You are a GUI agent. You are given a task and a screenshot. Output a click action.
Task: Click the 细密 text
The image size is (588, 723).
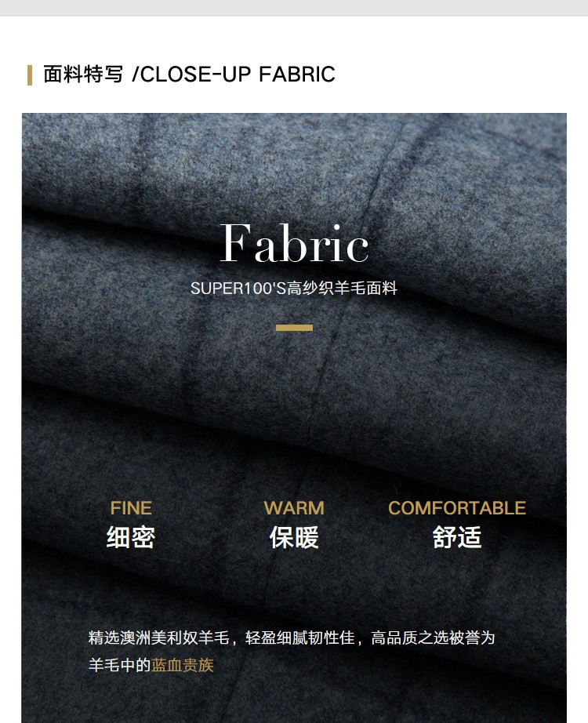tap(131, 537)
